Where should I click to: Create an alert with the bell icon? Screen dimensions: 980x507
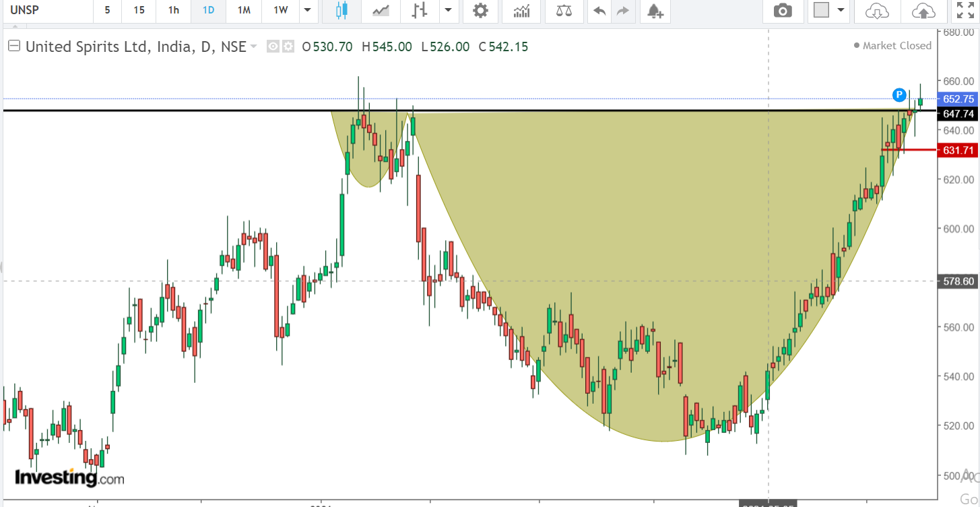654,10
